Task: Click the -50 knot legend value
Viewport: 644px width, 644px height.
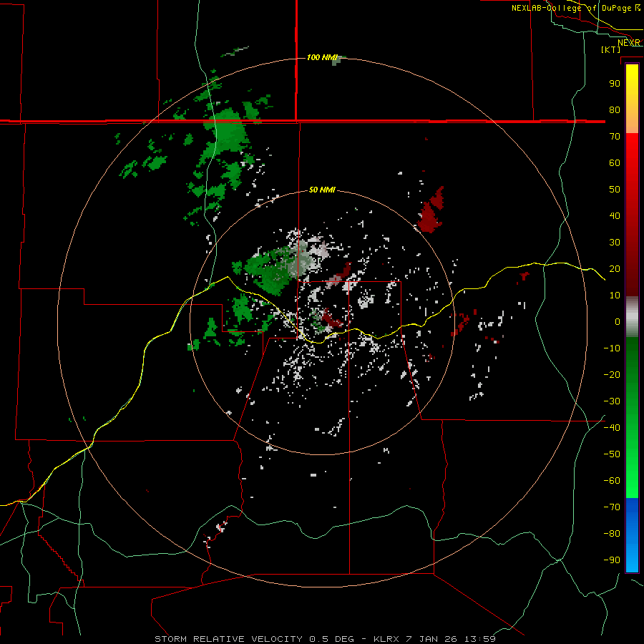Action: coord(612,454)
